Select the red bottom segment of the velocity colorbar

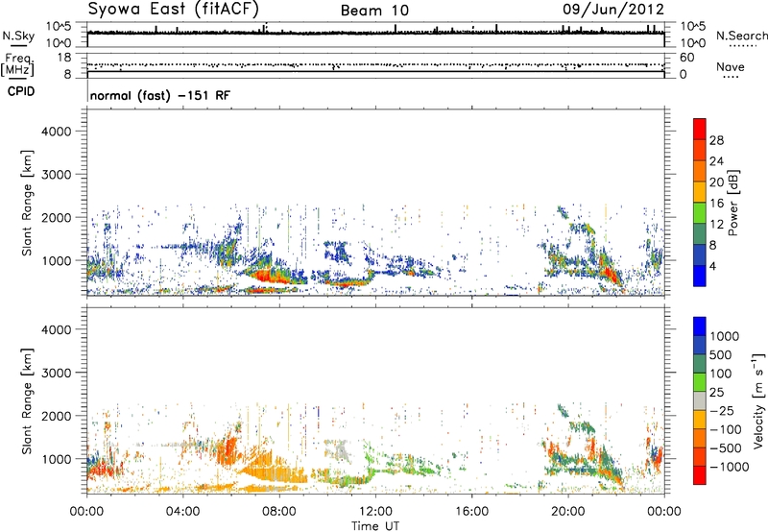[700, 475]
